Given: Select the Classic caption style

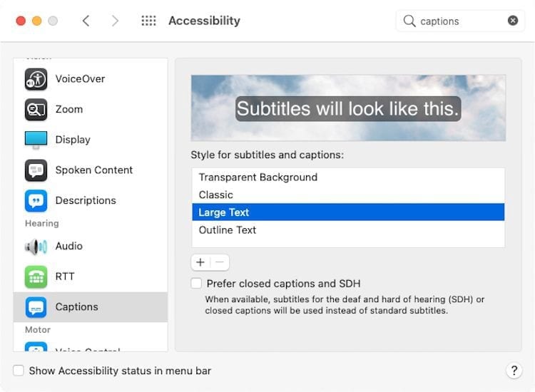Looking at the screenshot, I should pyautogui.click(x=216, y=195).
